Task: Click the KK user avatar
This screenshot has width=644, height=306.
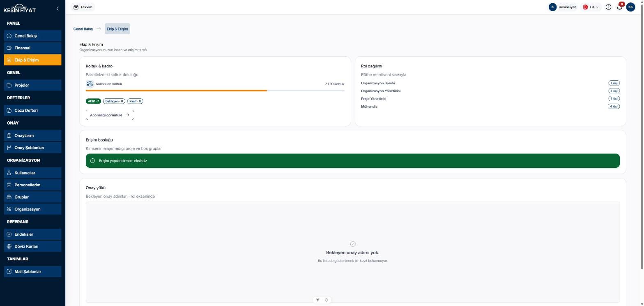Action: (630, 7)
